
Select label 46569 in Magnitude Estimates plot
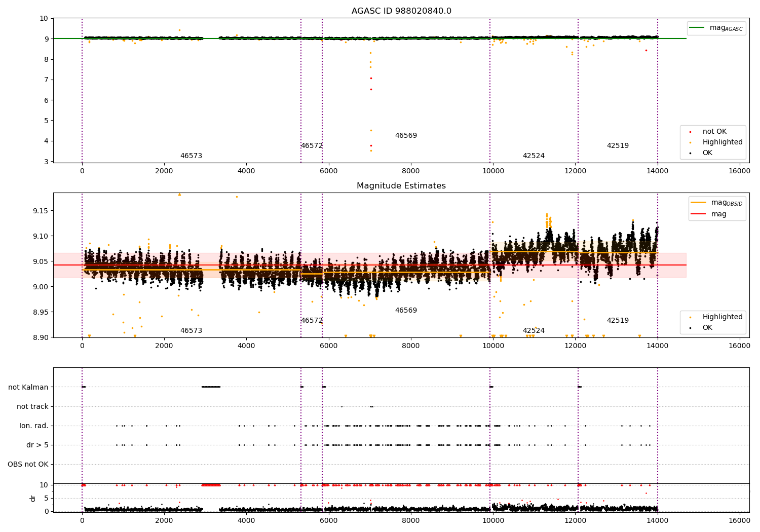coord(406,311)
